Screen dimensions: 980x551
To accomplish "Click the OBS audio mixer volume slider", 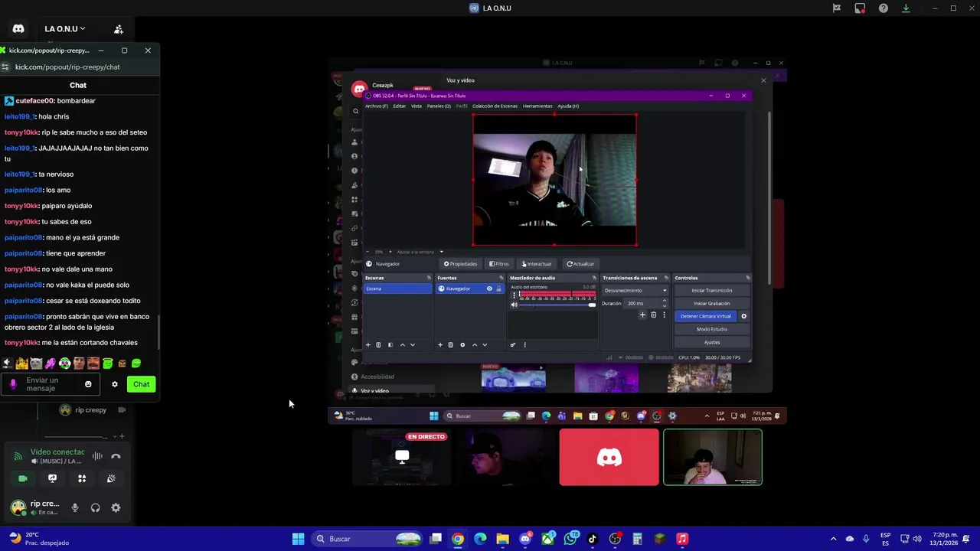I will (x=557, y=305).
